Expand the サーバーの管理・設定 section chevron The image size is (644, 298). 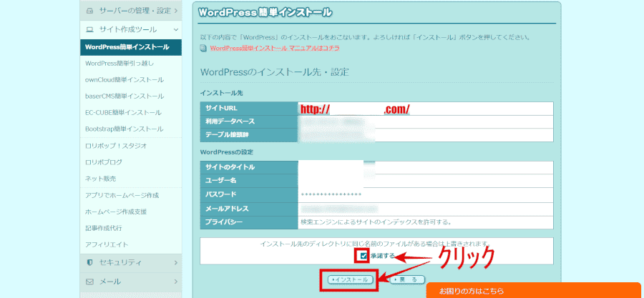pyautogui.click(x=176, y=11)
